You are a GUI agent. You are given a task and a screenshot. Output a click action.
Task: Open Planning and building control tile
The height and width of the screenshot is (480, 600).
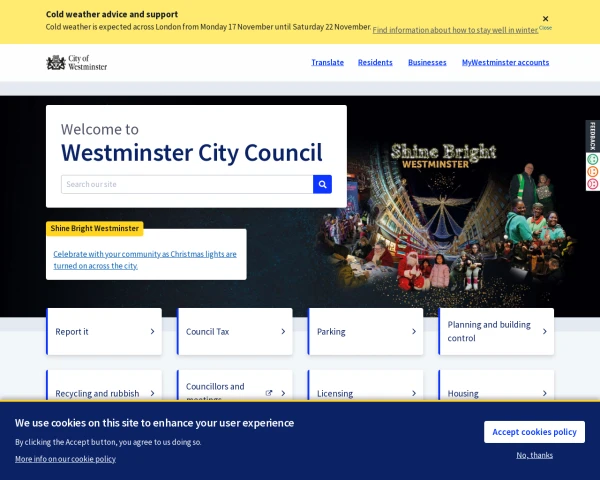tap(496, 331)
